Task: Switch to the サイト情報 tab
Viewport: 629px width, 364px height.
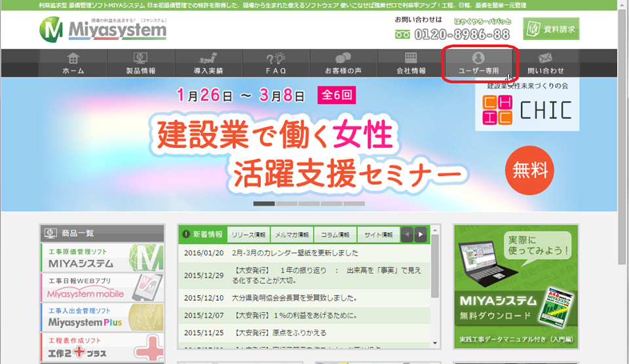Action: [379, 235]
